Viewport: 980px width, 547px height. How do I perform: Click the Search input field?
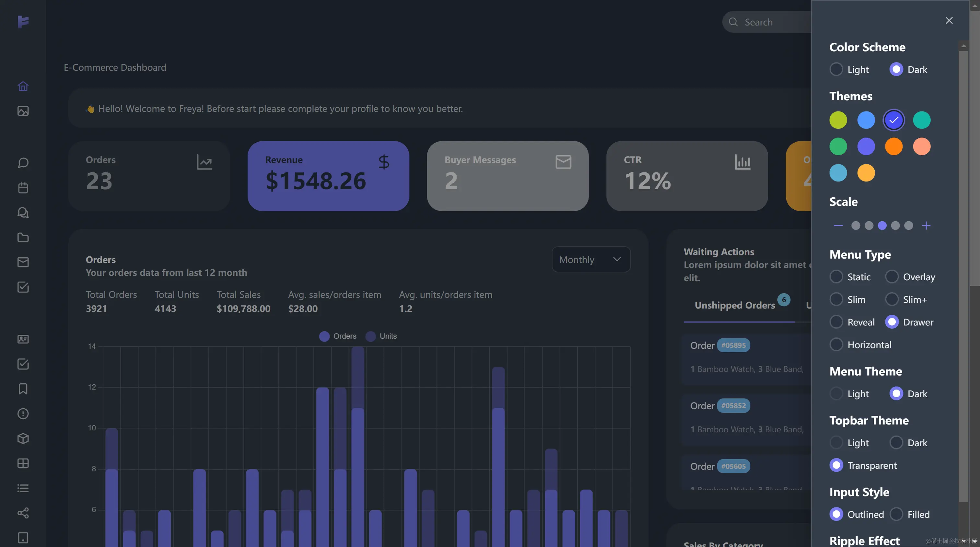point(772,22)
